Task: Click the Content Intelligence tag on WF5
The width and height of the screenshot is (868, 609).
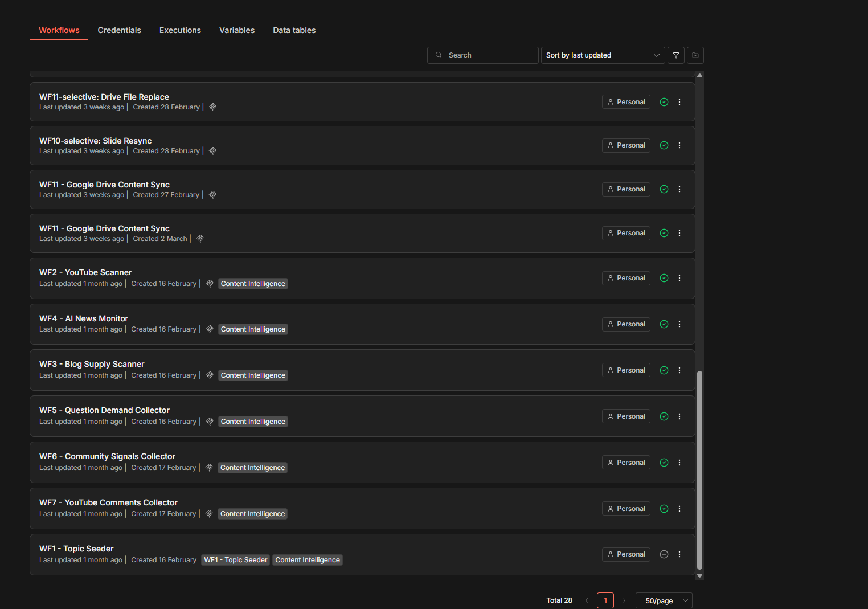Action: [x=253, y=421]
